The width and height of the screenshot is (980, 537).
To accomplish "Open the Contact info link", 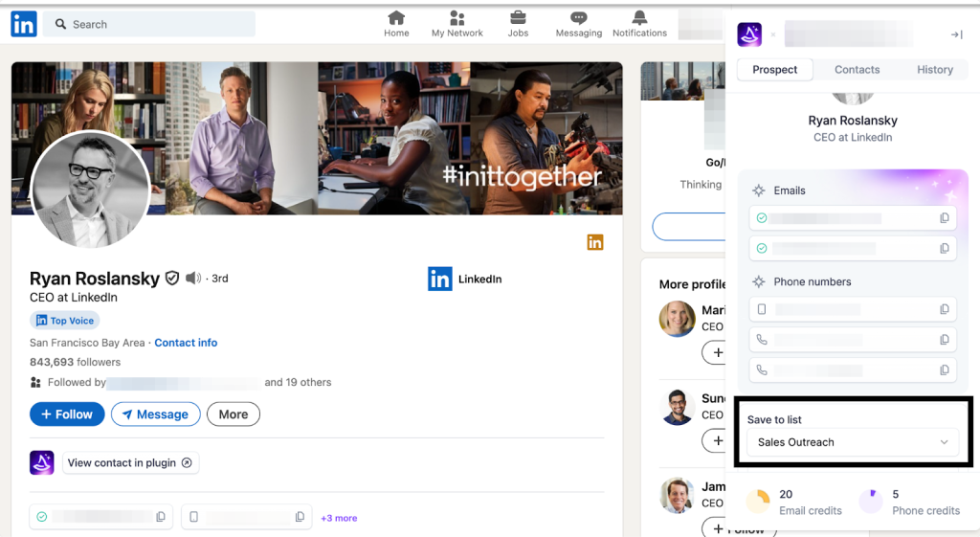I will coord(186,343).
